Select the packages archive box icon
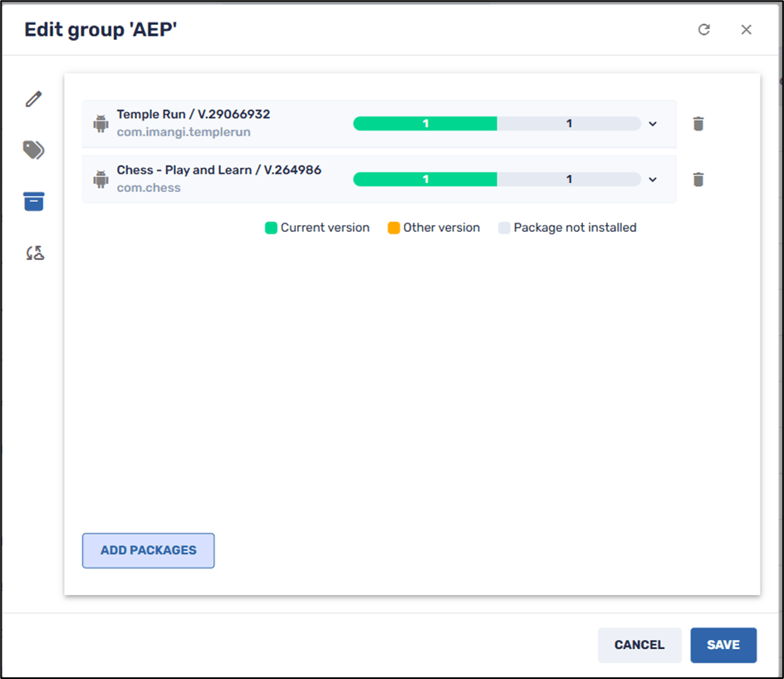The image size is (784, 679). (x=33, y=201)
